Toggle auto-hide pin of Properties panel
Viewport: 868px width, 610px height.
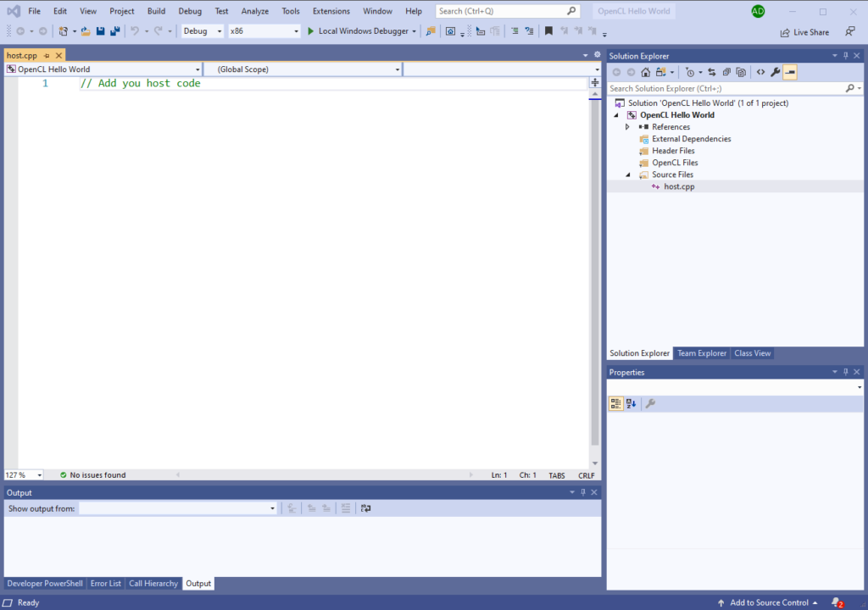pos(845,372)
